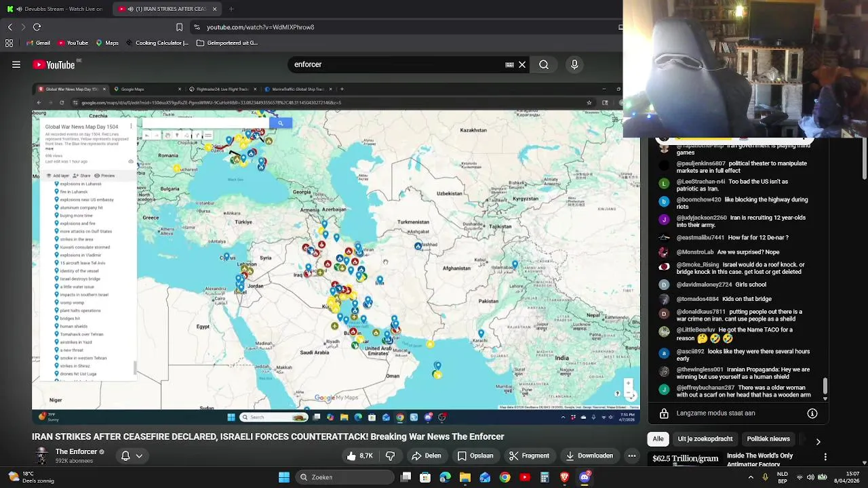This screenshot has width=868, height=488.
Task: Open The Enforcer channel name
Action: (76, 452)
